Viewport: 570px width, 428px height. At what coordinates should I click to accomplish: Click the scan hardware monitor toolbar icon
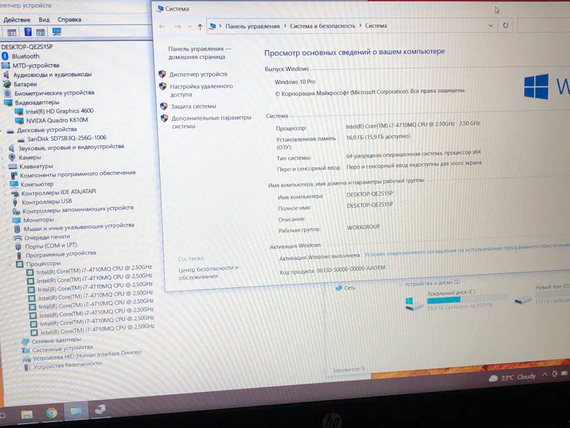coord(56,32)
